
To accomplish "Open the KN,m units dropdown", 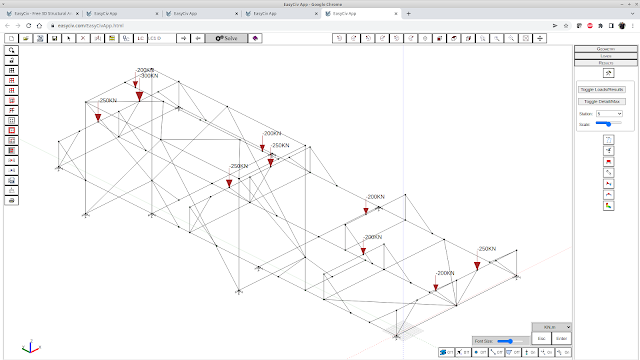I will 551,327.
